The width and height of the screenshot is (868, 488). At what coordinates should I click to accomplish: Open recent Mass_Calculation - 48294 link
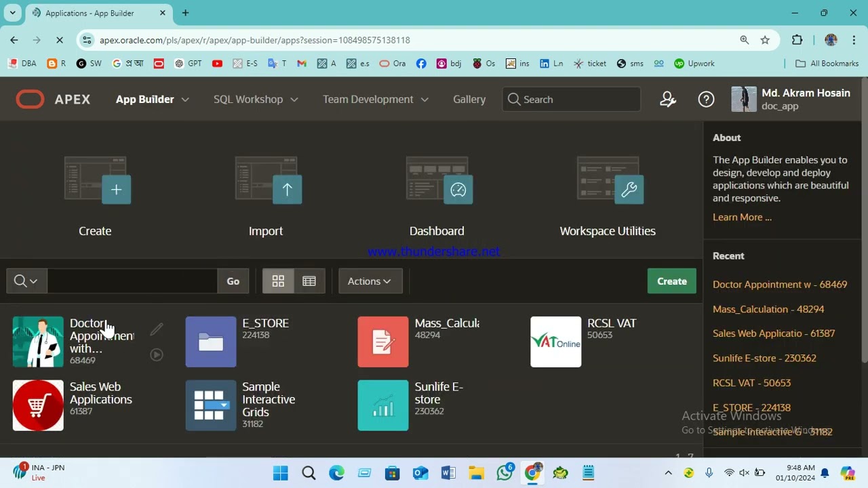[x=768, y=309]
